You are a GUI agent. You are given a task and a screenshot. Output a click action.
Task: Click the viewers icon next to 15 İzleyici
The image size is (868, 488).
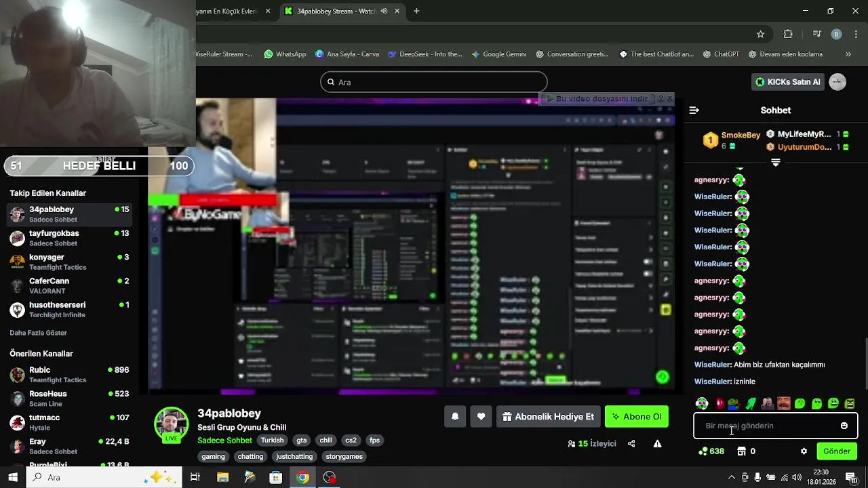coord(572,444)
